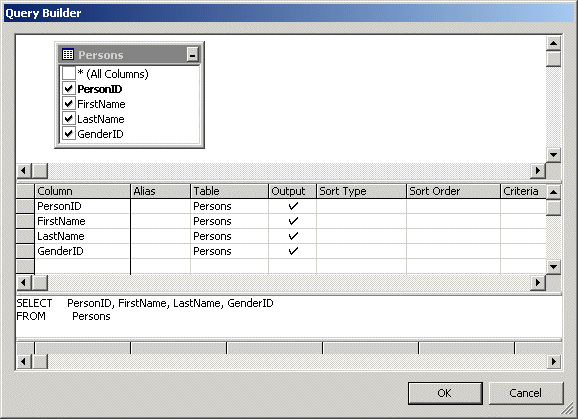The width and height of the screenshot is (578, 419).
Task: Click the Persons table grid icon
Action: (x=68, y=55)
